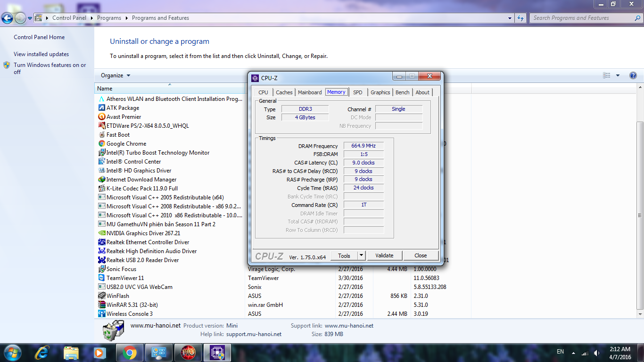Open the CPU-Z Tools dropdown arrow
This screenshot has width=644, height=362.
pos(361,255)
